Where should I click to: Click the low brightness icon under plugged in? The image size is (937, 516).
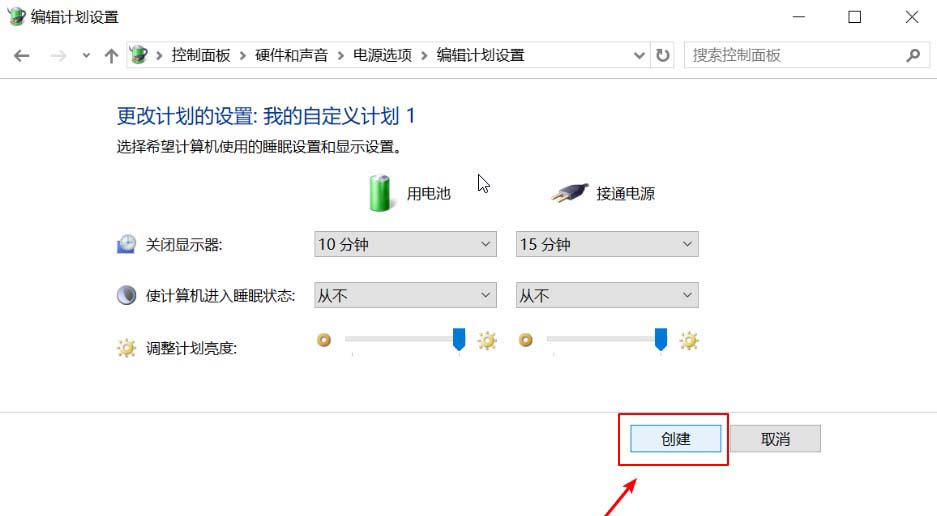point(525,340)
